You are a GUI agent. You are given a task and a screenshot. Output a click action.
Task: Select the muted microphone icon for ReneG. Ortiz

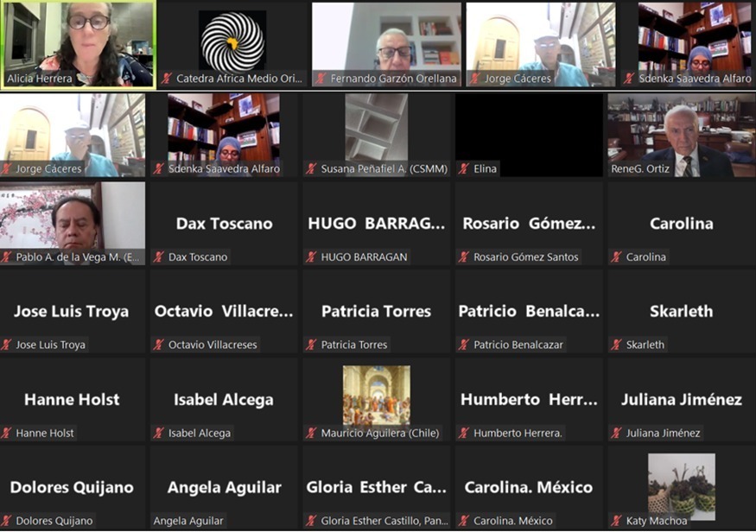[x=616, y=168]
